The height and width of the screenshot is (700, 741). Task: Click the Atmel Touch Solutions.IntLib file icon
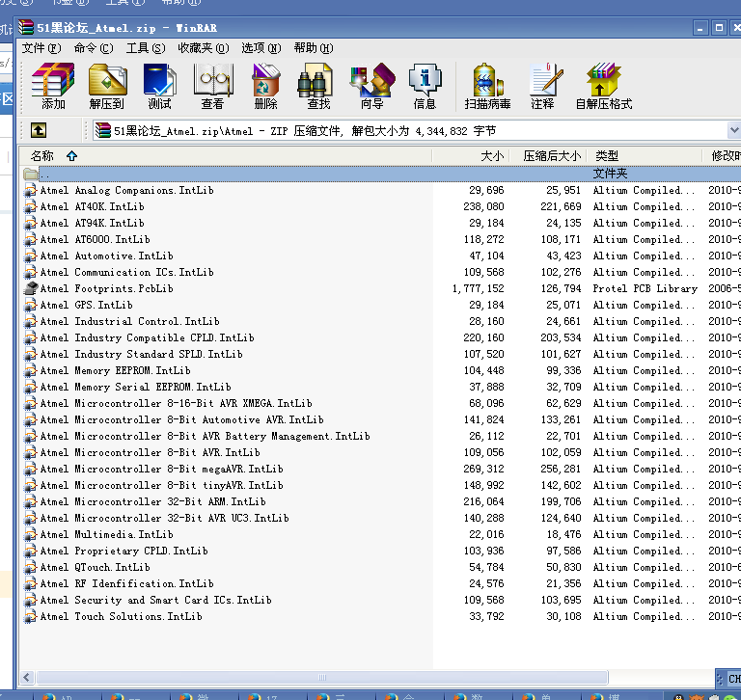30,616
